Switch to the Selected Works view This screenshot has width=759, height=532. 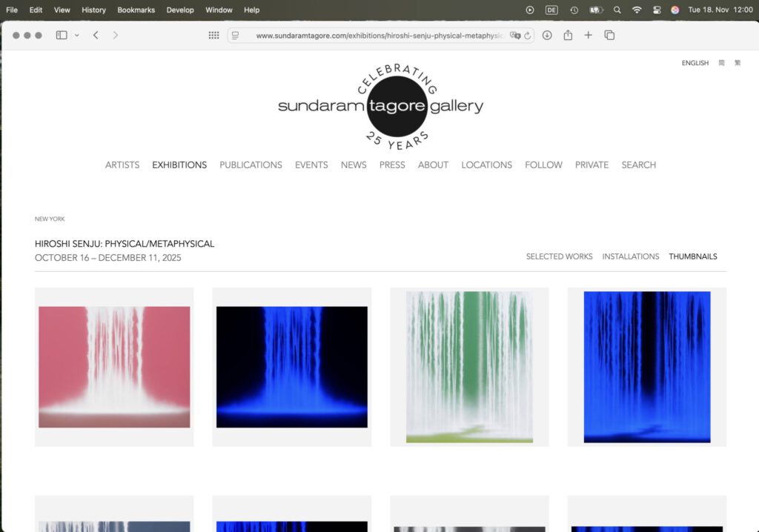[x=559, y=256]
